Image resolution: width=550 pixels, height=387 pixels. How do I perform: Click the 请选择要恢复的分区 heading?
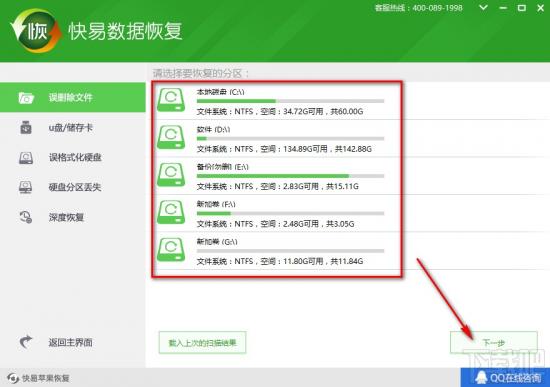(x=201, y=73)
